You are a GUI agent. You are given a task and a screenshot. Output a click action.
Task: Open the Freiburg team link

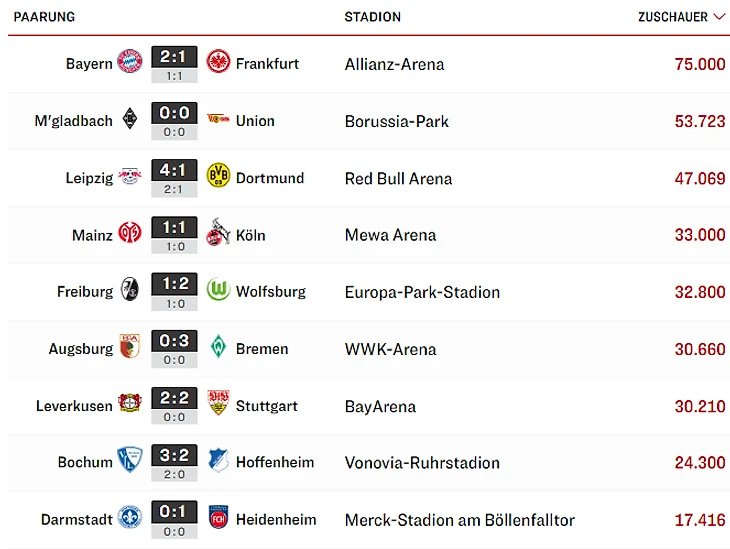pos(85,292)
